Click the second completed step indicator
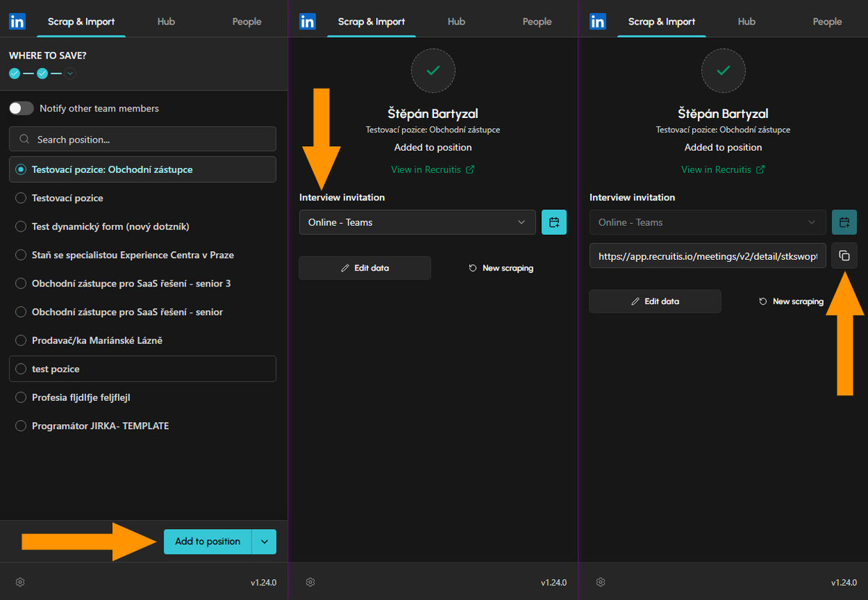 (x=43, y=73)
